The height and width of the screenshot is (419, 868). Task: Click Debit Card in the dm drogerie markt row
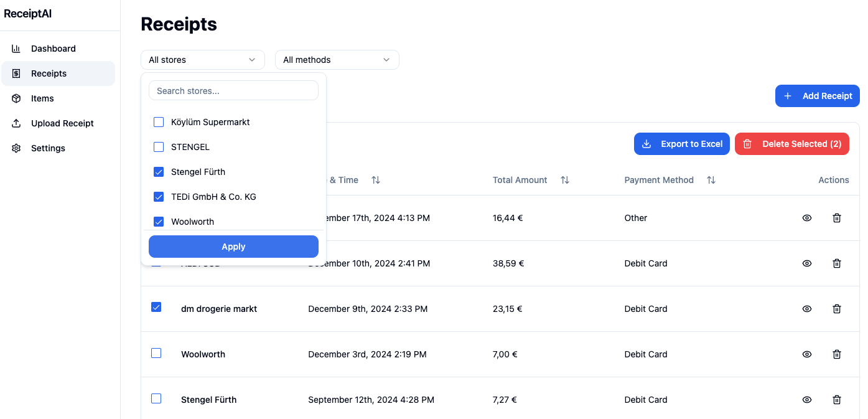point(646,309)
